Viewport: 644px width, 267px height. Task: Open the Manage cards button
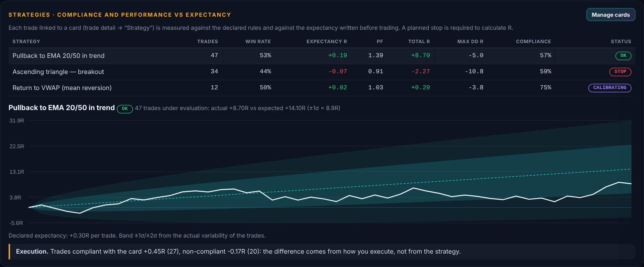point(611,15)
